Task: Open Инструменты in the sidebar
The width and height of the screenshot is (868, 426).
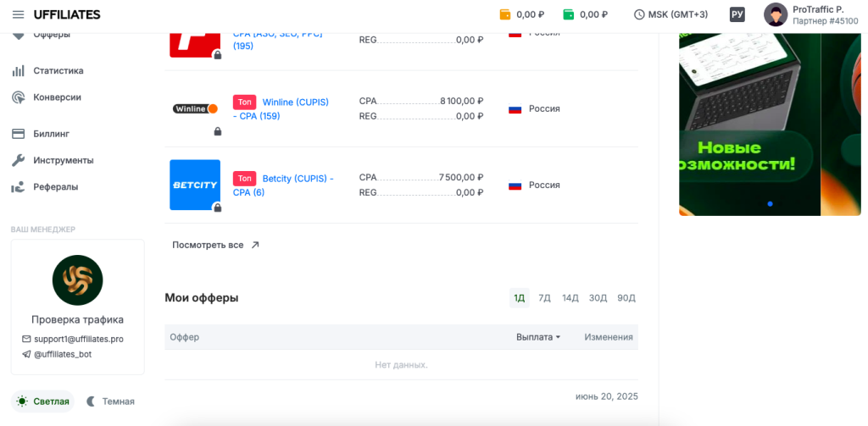Action: 63,160
